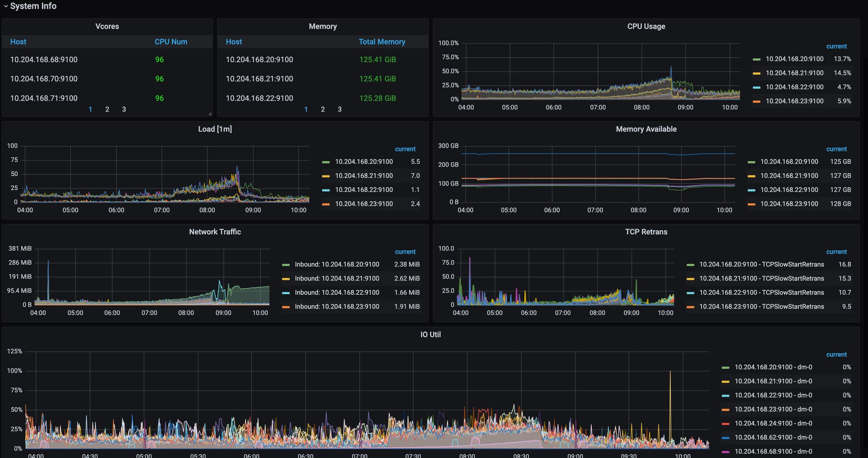The image size is (868, 458).
Task: Click green TCPSlowStartRetrans legend color icon
Action: 690,264
